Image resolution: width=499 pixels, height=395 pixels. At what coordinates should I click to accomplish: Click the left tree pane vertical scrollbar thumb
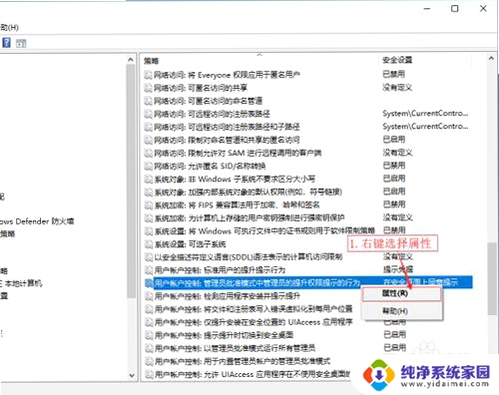pyautogui.click(x=131, y=181)
